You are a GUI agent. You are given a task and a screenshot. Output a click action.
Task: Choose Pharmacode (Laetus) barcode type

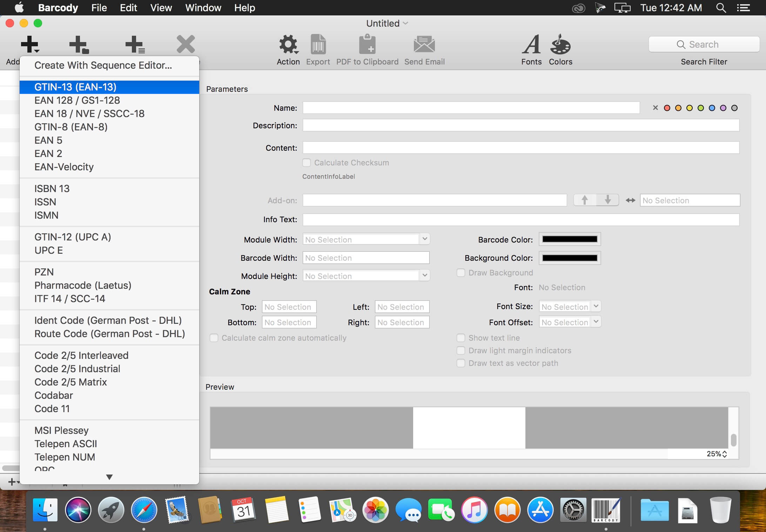pyautogui.click(x=109, y=285)
